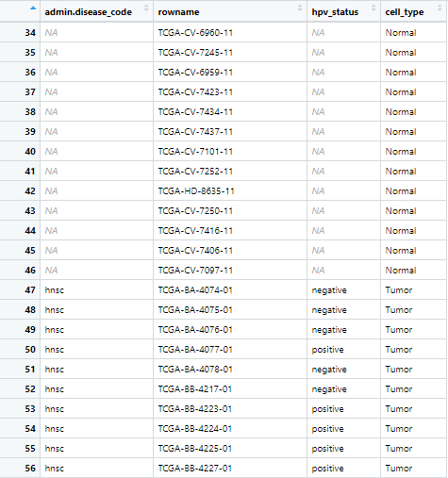Click cell TCGA-CV-6960-11
448x478 pixels.
pos(195,33)
